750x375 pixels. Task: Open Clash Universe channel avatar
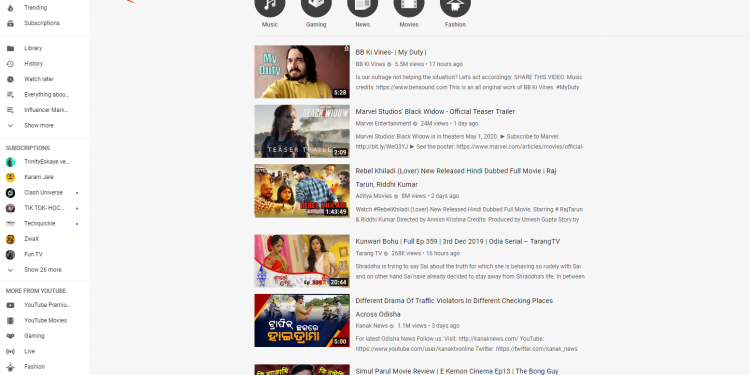pyautogui.click(x=10, y=193)
